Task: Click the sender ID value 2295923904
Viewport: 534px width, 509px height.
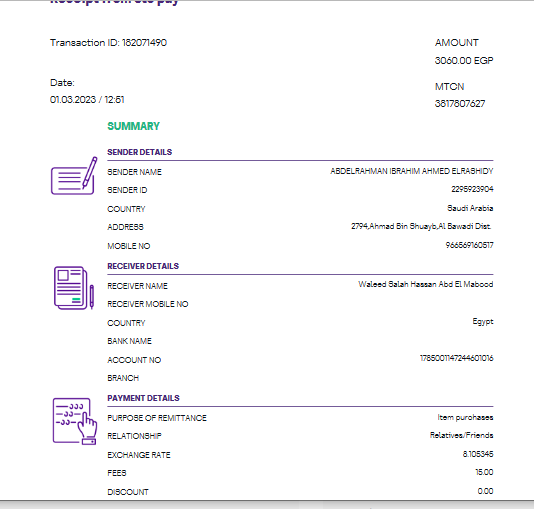Action: coord(472,189)
